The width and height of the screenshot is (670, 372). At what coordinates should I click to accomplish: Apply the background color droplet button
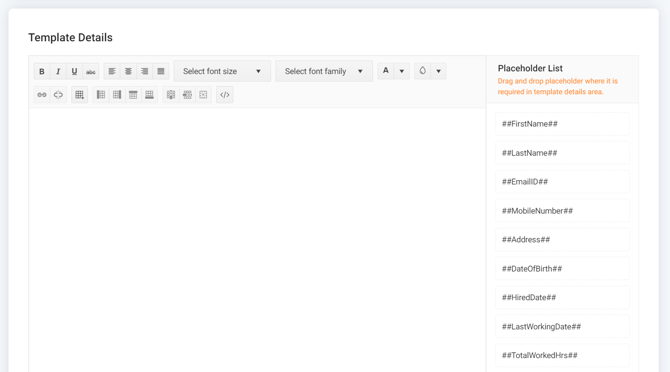click(423, 71)
